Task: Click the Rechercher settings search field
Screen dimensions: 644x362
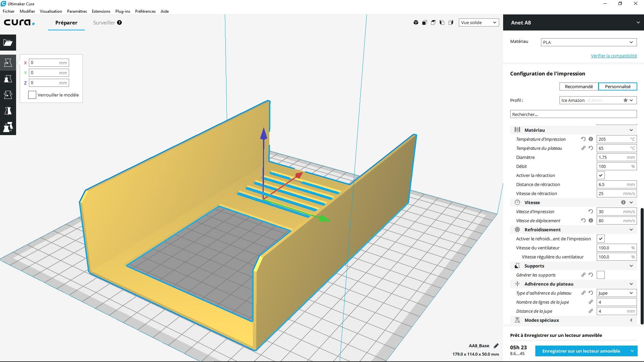Action: [573, 114]
